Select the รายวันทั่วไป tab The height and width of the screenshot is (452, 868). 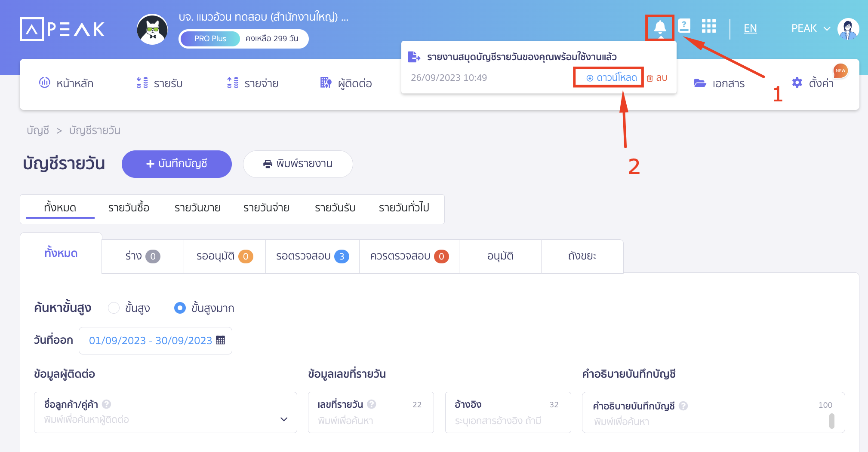pos(404,208)
